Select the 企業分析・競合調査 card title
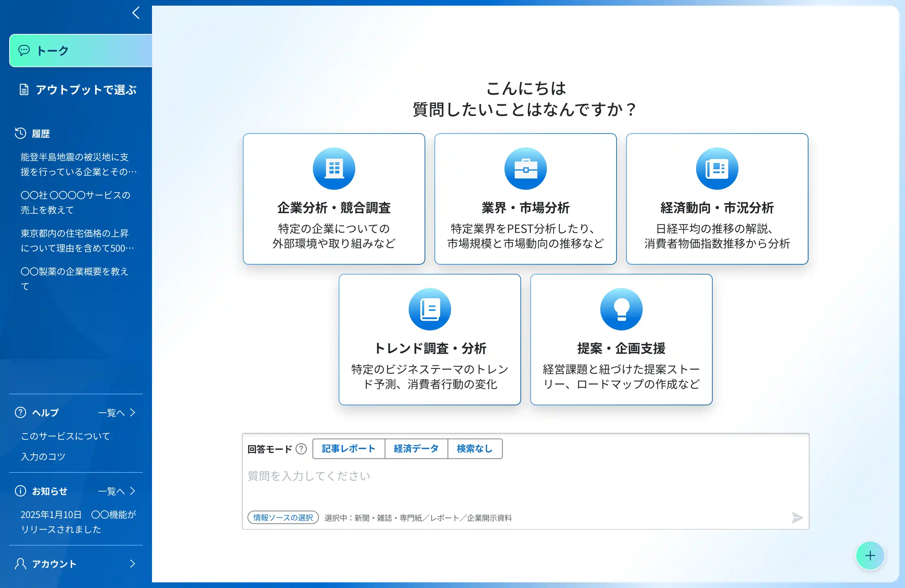 [x=334, y=207]
